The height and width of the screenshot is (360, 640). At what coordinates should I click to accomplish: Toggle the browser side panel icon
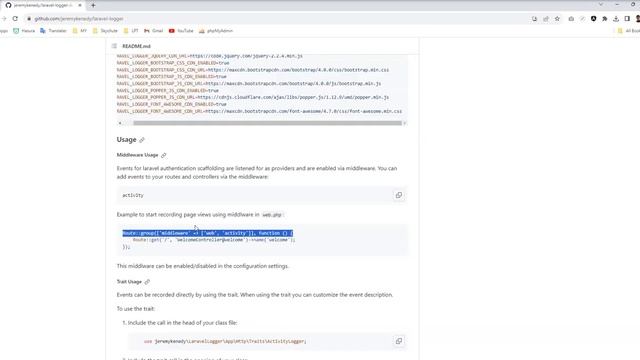(627, 19)
